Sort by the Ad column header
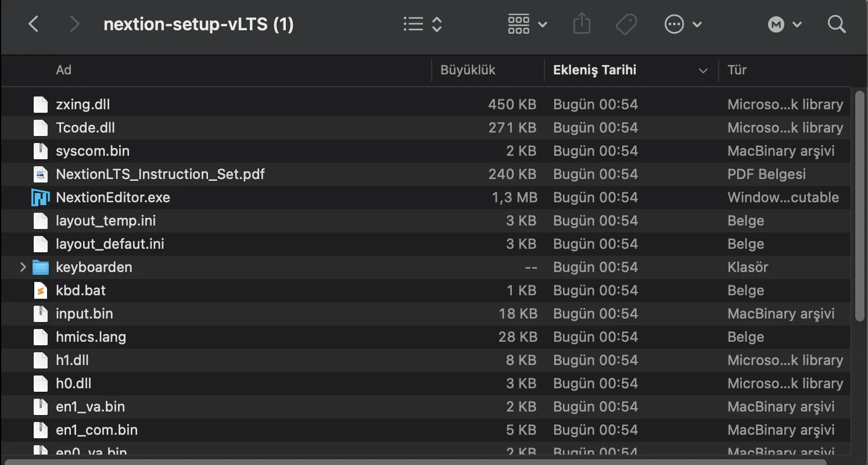Viewport: 868px width, 465px height. (x=63, y=70)
